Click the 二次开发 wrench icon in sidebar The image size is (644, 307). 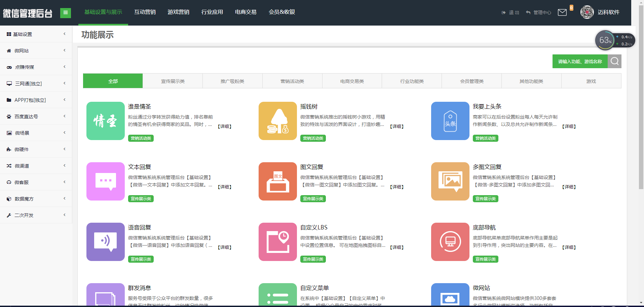tap(9, 215)
